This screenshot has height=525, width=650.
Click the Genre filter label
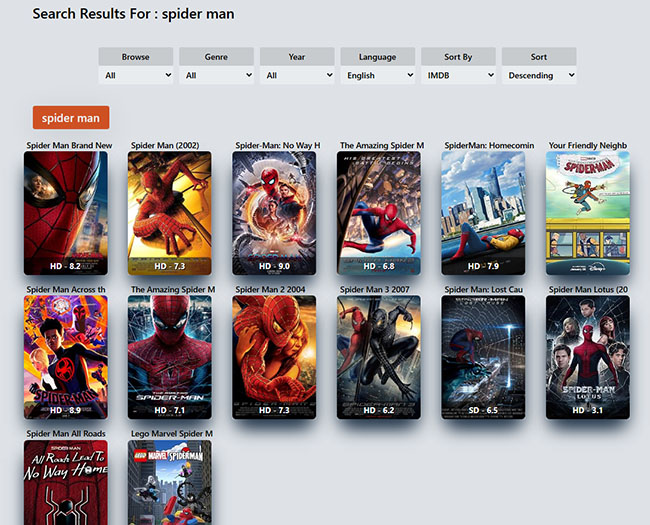tap(216, 57)
